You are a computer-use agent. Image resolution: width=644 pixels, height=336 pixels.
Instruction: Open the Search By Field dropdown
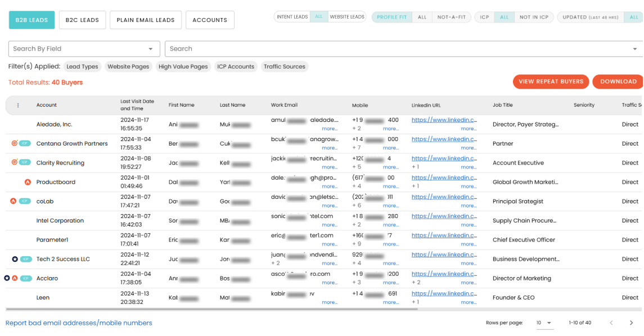coord(84,49)
